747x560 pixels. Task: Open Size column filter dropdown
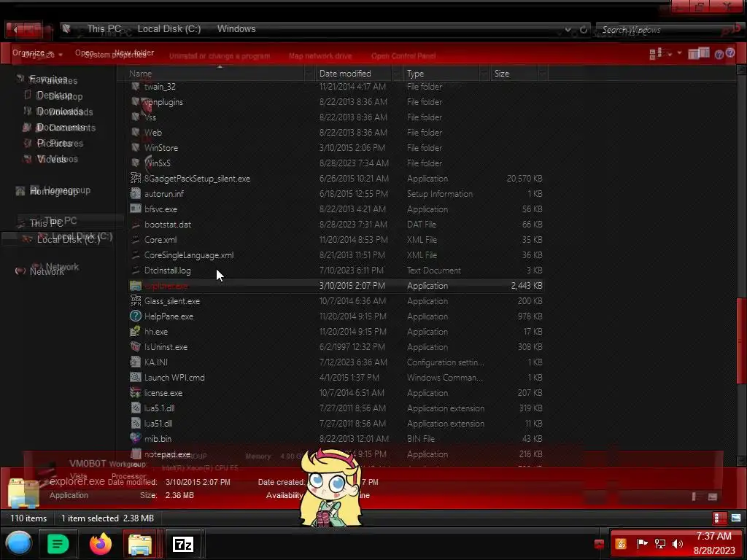coord(543,74)
